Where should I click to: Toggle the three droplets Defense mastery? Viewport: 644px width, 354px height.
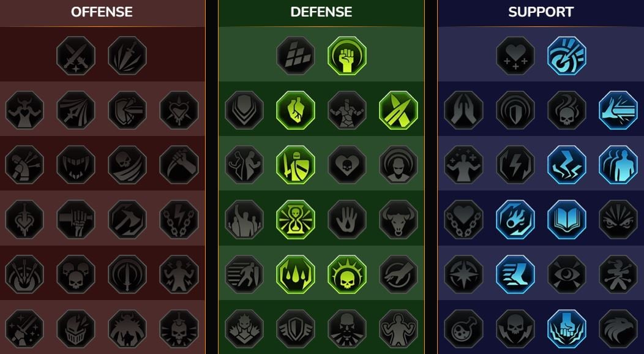click(x=296, y=274)
